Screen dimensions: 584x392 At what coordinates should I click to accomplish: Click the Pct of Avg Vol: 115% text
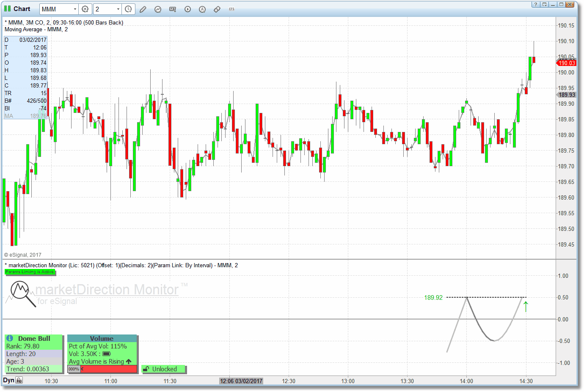98,346
